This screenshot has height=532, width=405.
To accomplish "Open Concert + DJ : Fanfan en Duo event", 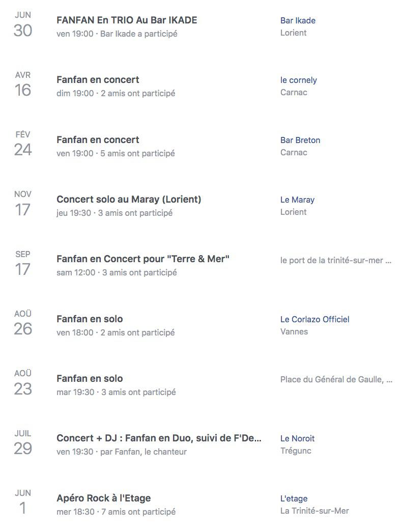I will (x=159, y=438).
